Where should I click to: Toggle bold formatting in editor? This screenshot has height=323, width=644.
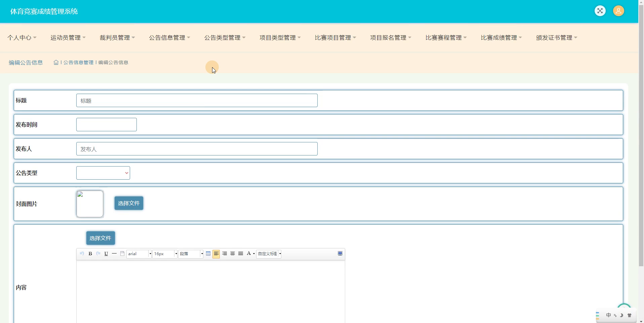pos(90,253)
